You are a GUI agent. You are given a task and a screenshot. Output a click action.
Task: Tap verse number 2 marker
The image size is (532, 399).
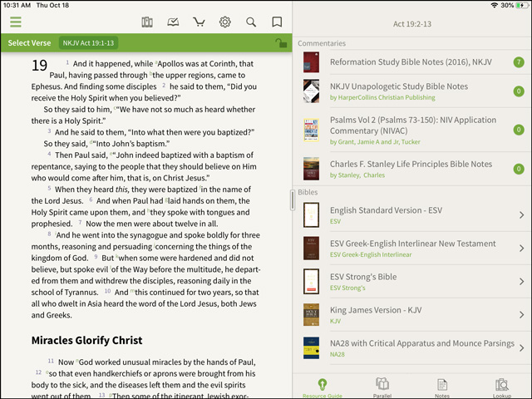click(164, 85)
